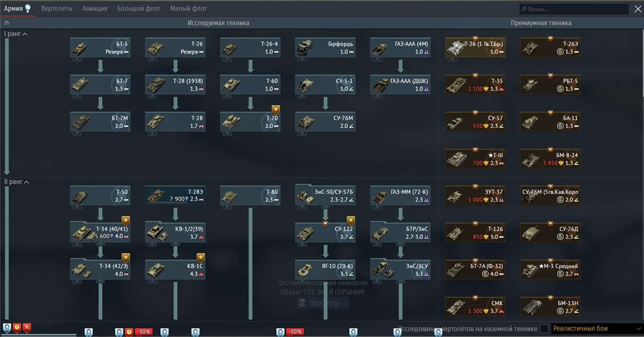Open the Gharford armored car card
644x337 pixels.
point(325,47)
